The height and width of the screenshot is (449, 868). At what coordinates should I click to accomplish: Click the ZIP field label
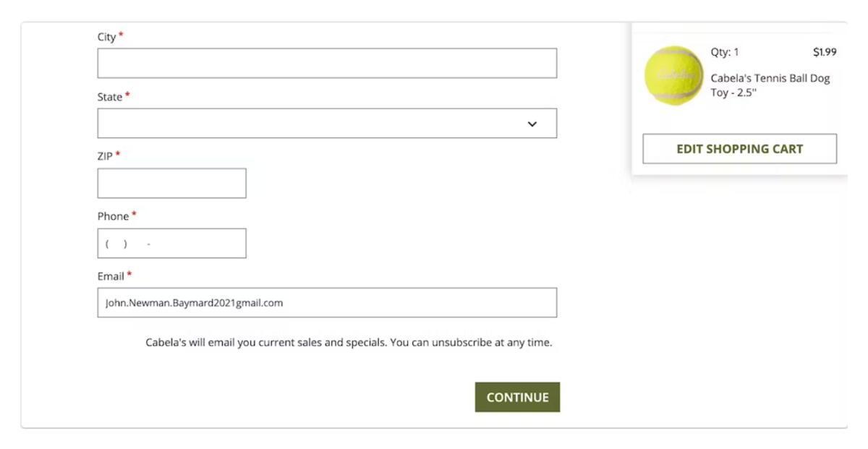coord(105,156)
